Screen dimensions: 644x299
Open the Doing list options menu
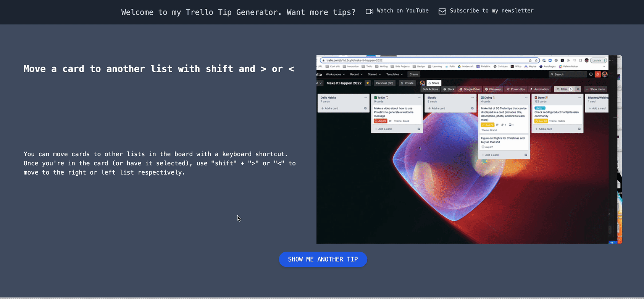pos(526,98)
